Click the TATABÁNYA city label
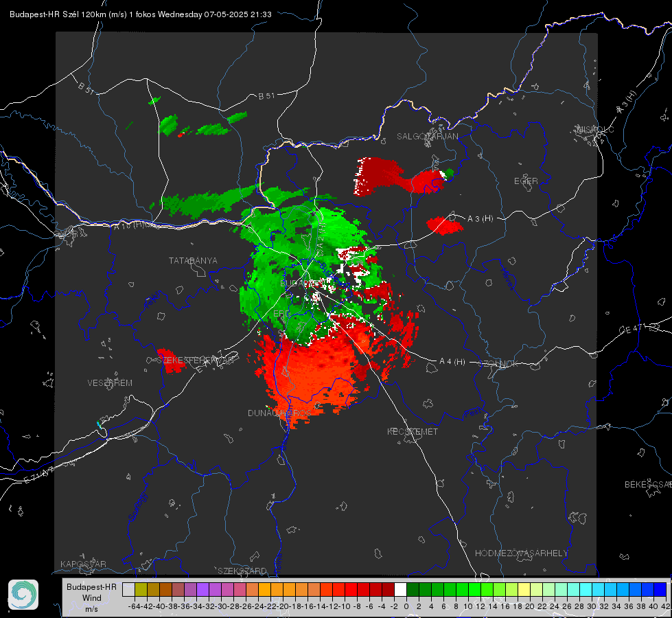 (x=193, y=260)
